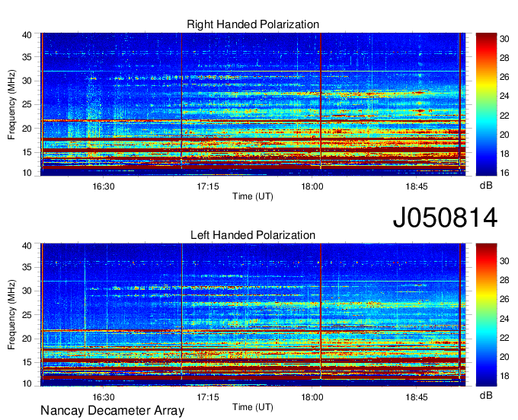Click the "15" frequency tick of Left Handed plot
The image size is (518, 420).
pyautogui.click(x=27, y=363)
